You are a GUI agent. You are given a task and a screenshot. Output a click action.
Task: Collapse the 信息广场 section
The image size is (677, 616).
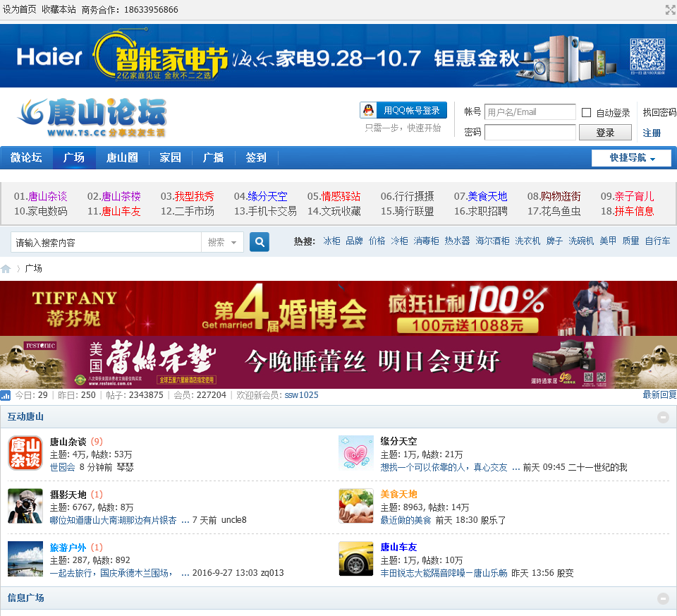click(663, 598)
